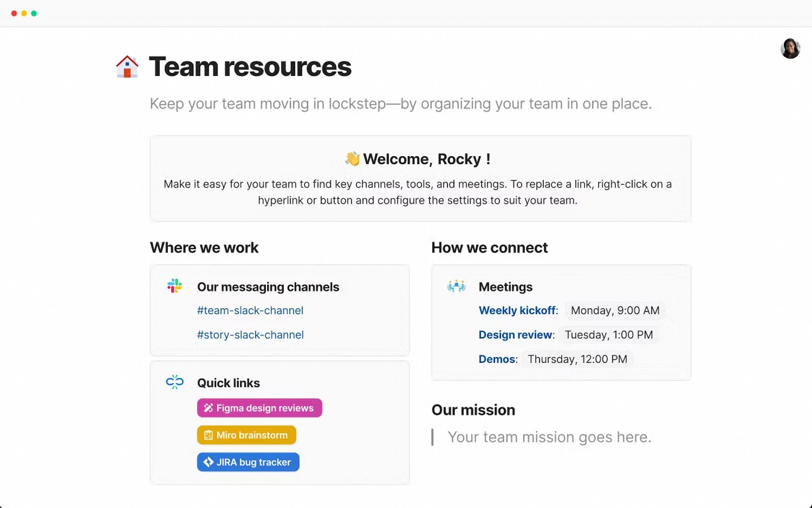
Task: Click the Our mission heading
Action: point(473,410)
